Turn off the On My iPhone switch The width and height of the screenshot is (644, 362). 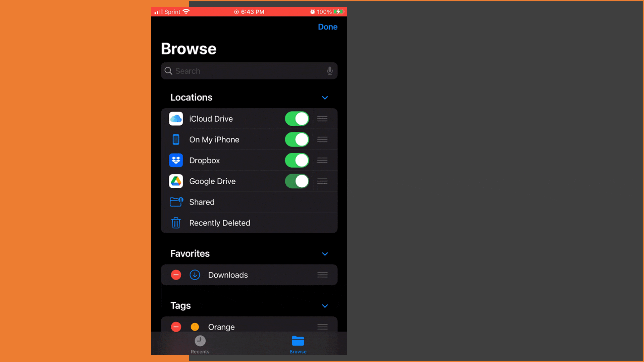point(297,139)
